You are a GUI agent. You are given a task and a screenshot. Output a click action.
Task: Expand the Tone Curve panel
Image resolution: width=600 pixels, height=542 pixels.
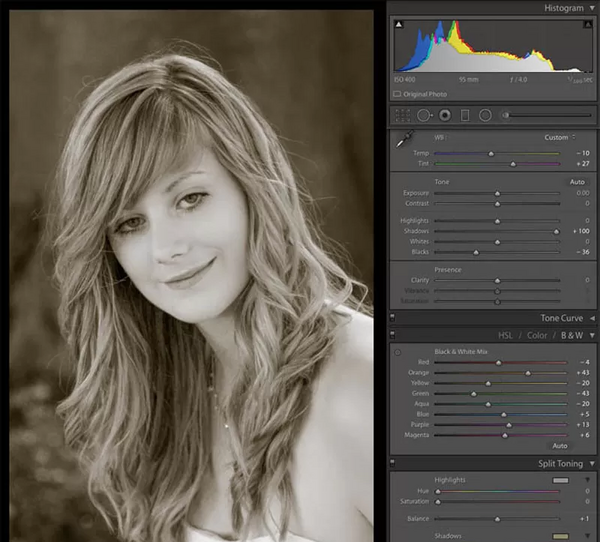pos(592,318)
